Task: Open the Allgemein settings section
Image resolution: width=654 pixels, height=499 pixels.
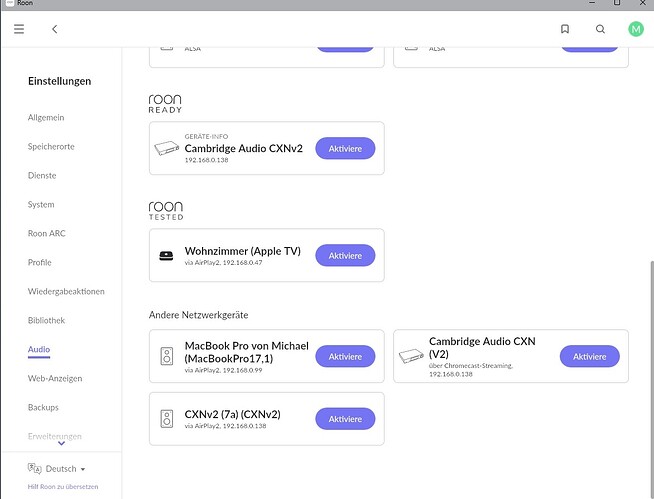Action: [48, 118]
